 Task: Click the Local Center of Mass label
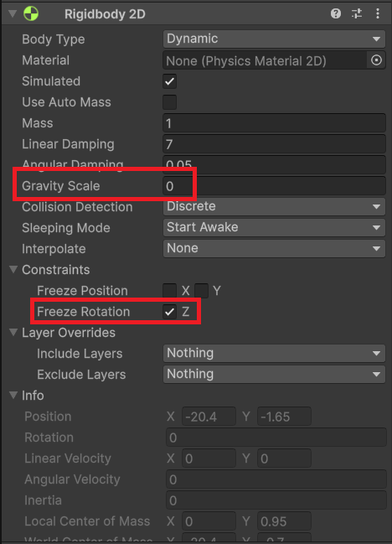click(x=87, y=521)
